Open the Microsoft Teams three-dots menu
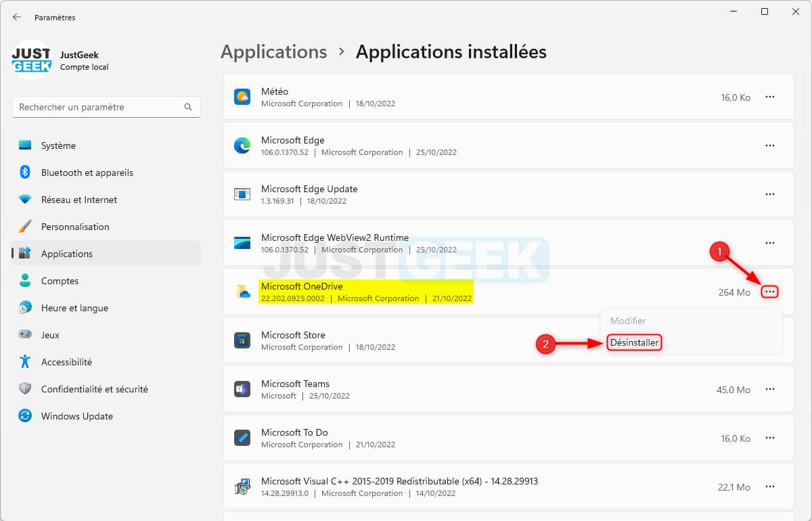The height and width of the screenshot is (521, 812). click(769, 389)
